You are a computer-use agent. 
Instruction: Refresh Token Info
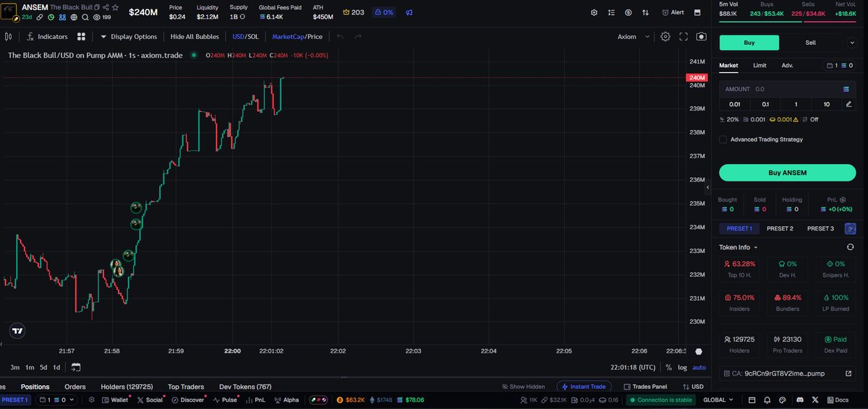pos(850,247)
